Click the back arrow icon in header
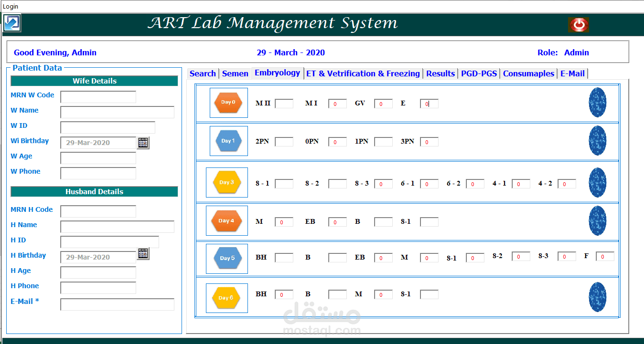 pos(12,23)
